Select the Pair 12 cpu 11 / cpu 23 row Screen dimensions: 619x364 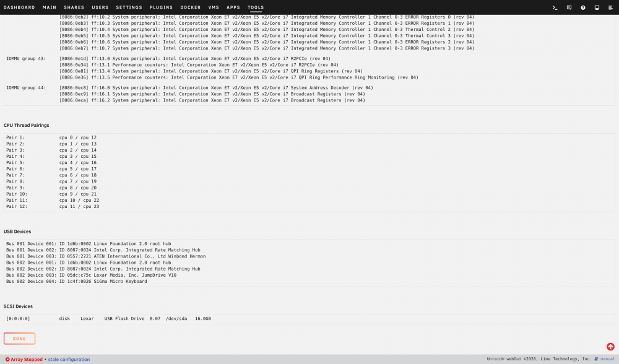pos(53,207)
